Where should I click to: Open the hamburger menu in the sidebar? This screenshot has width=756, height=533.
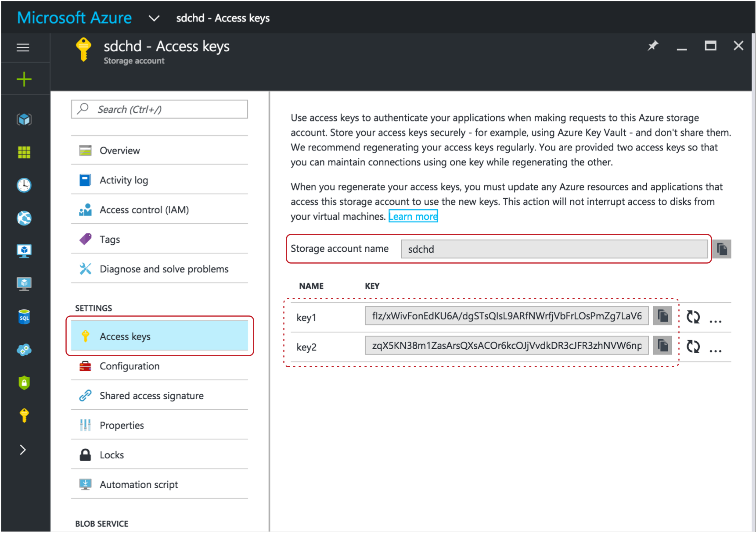(x=23, y=47)
